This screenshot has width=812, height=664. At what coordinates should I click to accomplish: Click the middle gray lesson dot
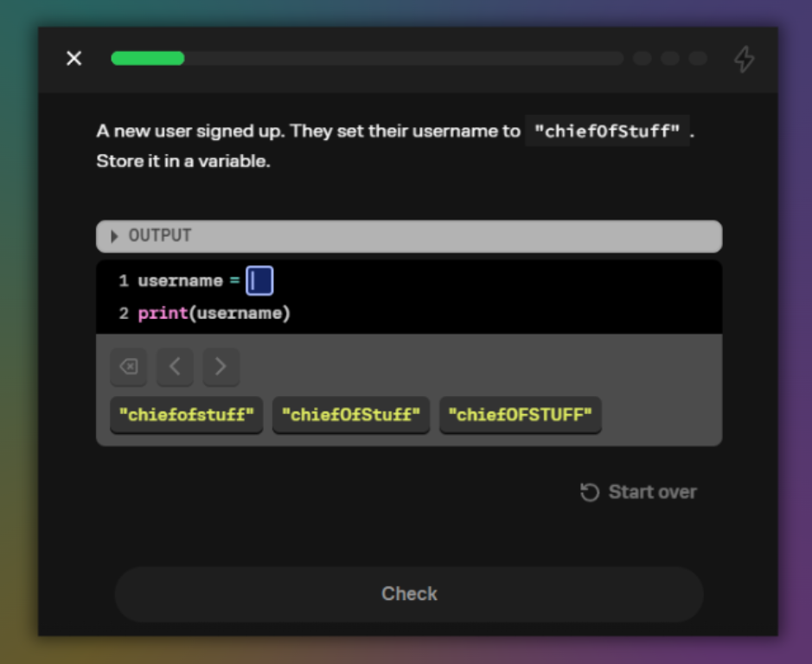(x=669, y=58)
